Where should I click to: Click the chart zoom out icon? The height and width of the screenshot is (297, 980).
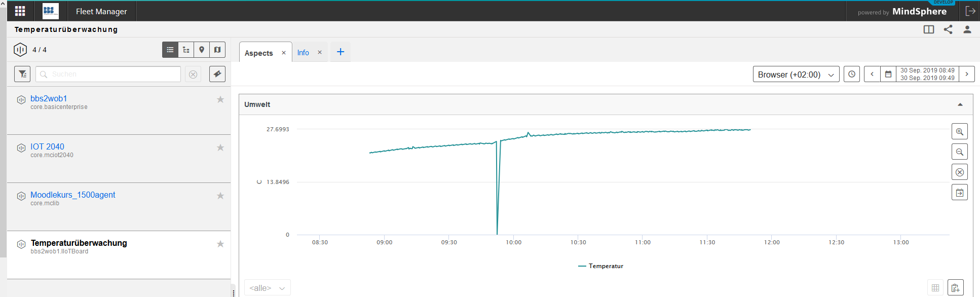(959, 152)
